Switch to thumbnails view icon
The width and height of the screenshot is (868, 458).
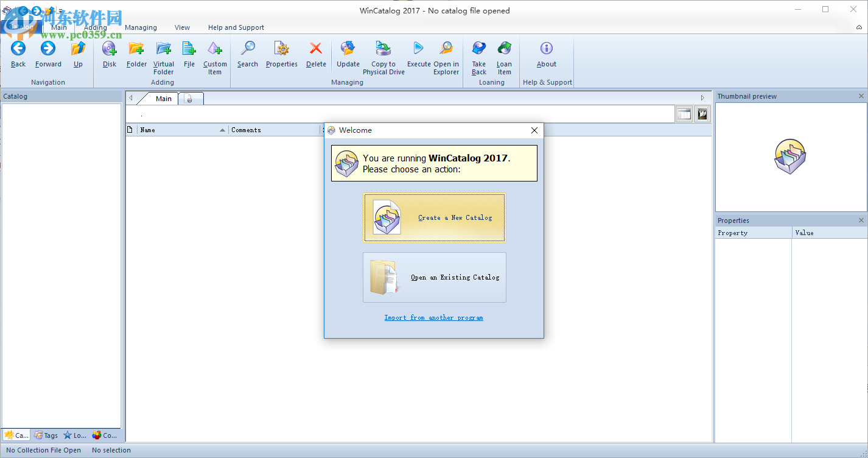click(x=702, y=114)
